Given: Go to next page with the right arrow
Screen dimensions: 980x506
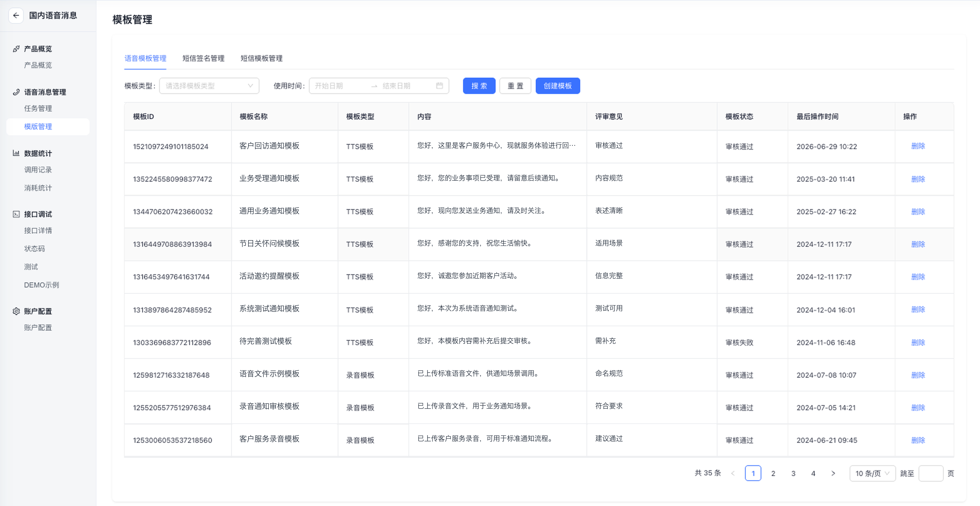Looking at the screenshot, I should [x=833, y=473].
